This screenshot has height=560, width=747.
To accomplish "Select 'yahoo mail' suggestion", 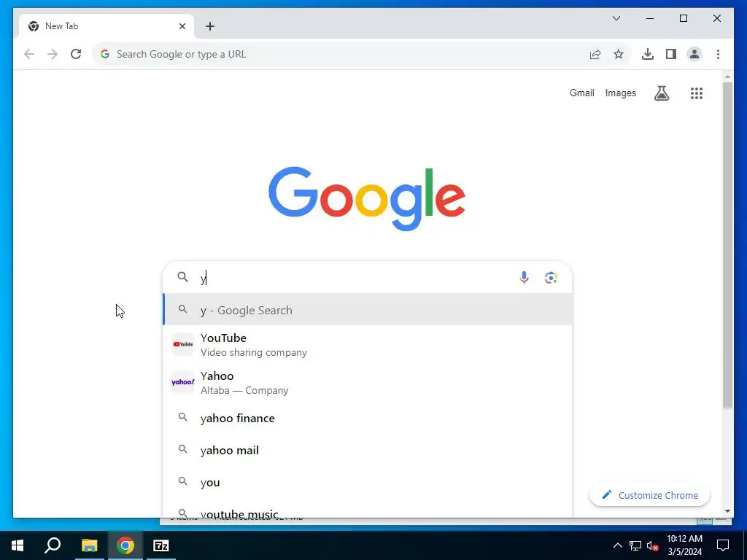I will coord(368,450).
